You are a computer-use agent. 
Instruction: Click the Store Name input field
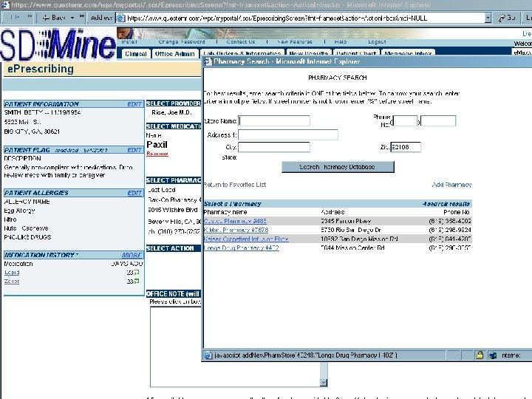coord(274,120)
